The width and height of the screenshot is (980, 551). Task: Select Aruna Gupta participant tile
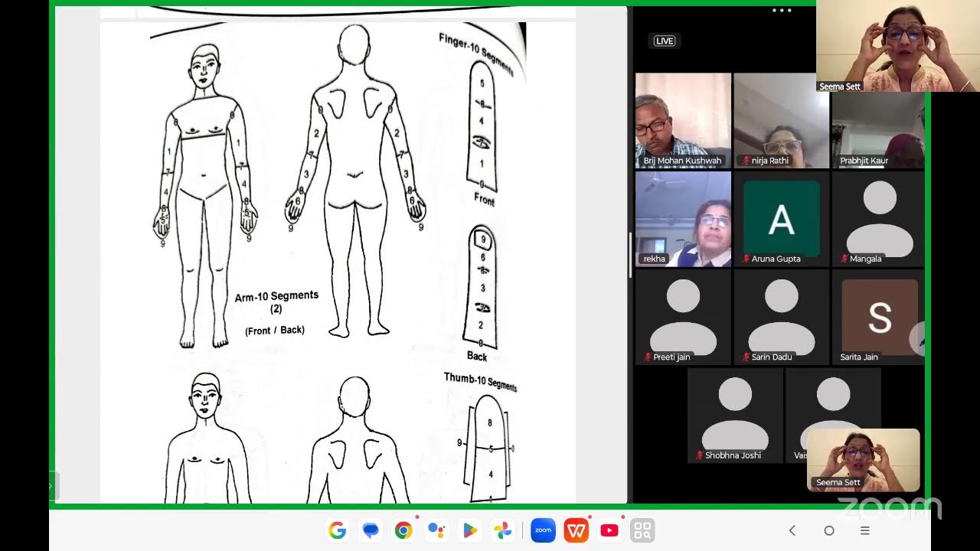(x=781, y=219)
